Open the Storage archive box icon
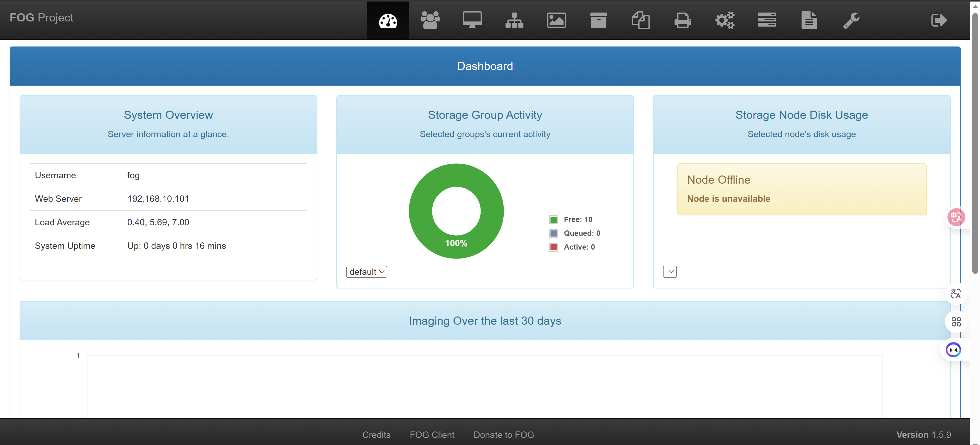 click(598, 20)
